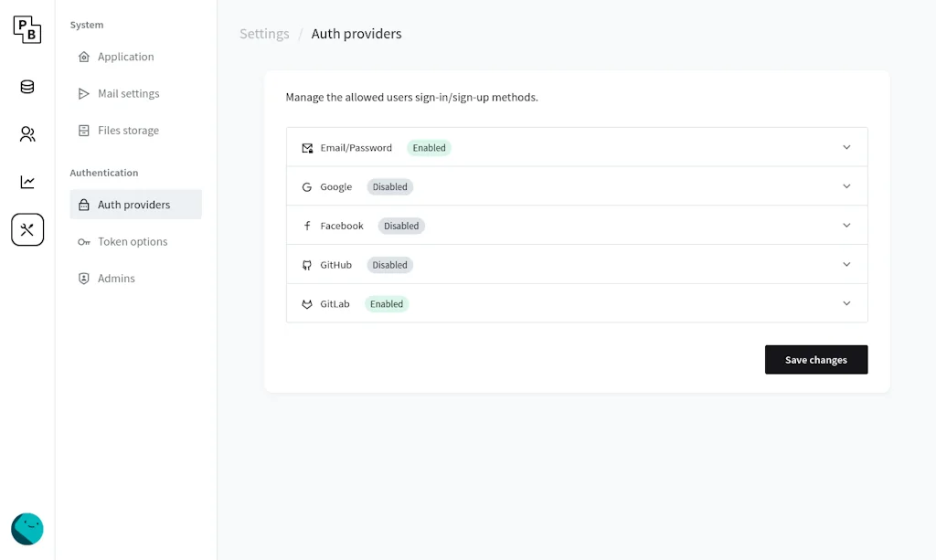The image size is (936, 560).
Task: Open the Collections database icon in sidebar
Action: 27,87
